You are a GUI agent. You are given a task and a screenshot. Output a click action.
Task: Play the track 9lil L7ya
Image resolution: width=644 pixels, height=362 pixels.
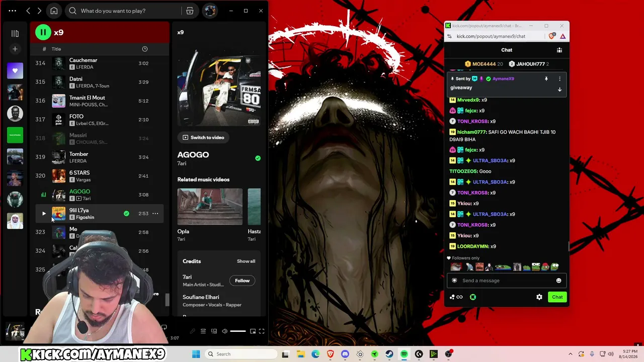point(44,214)
